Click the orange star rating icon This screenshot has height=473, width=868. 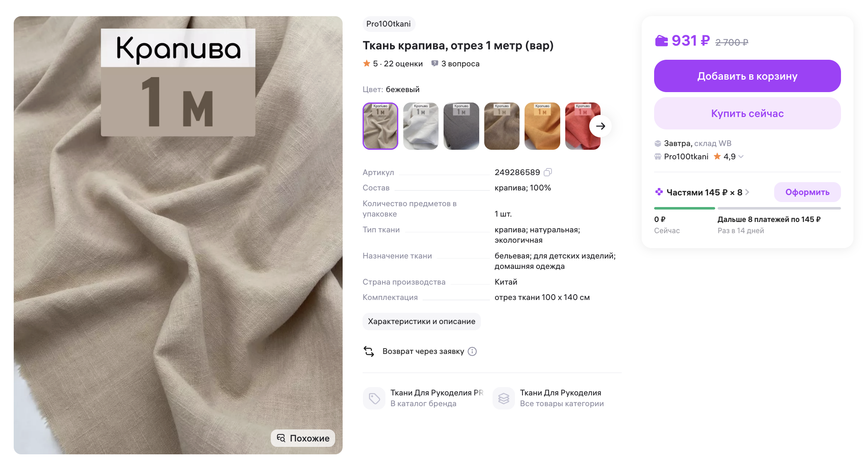[x=367, y=63]
